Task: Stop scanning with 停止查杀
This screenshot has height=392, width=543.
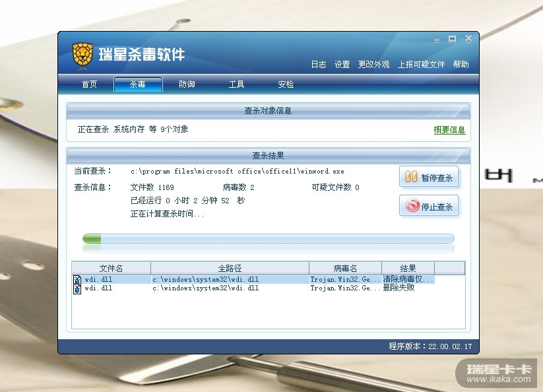Action: 429,206
